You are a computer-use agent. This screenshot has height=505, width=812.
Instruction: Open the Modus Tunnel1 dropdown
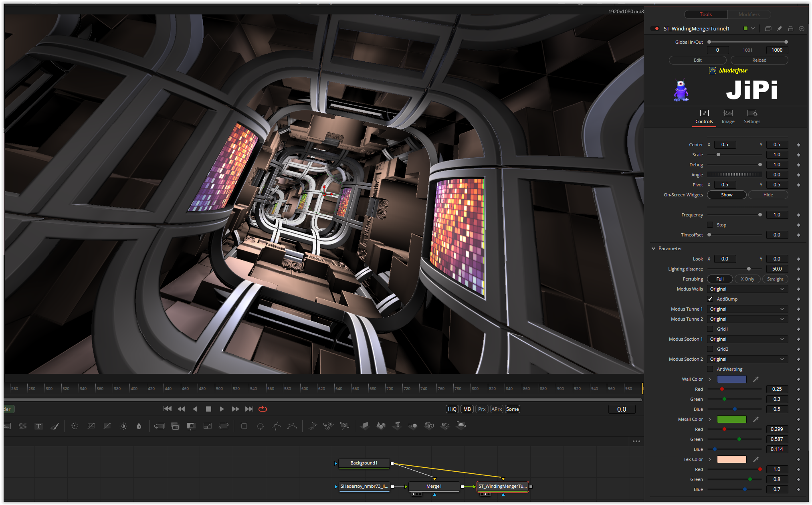click(747, 309)
